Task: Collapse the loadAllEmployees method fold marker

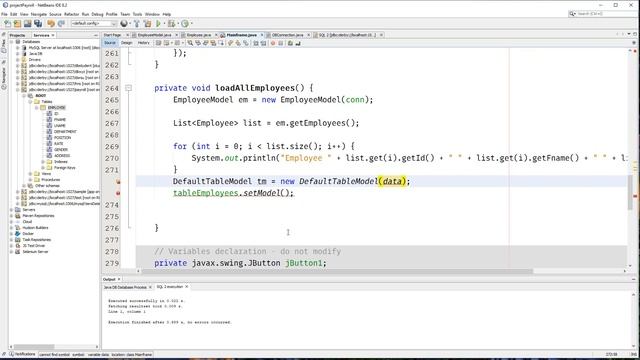Action: click(129, 88)
